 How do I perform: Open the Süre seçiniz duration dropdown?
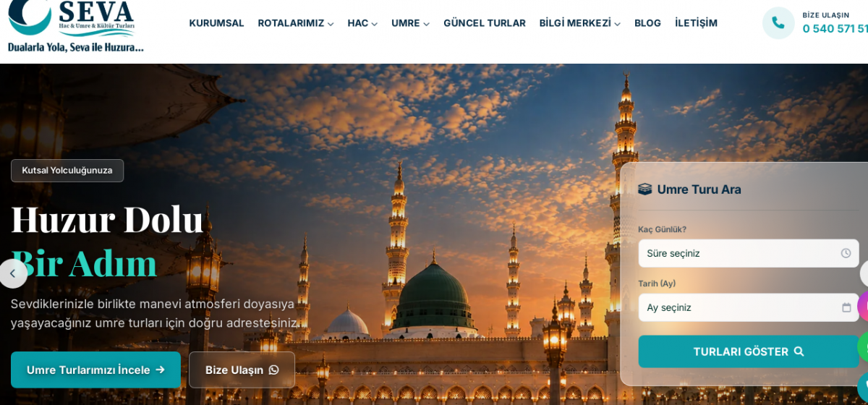[x=749, y=253]
